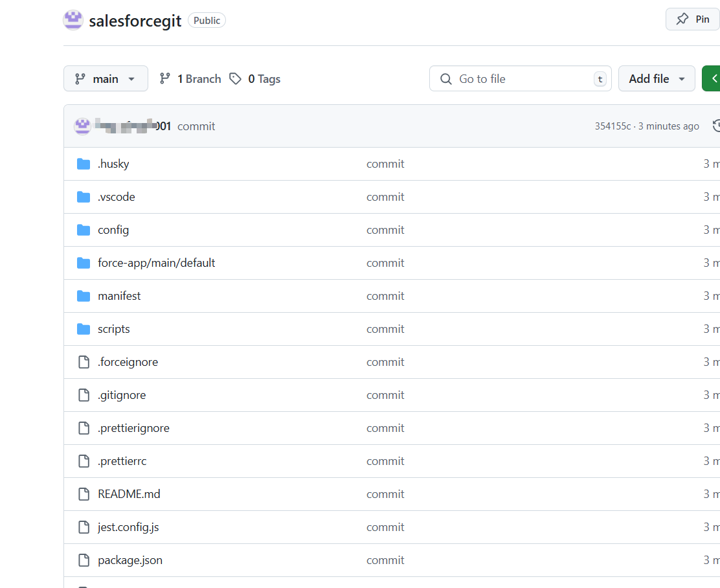Screen dimensions: 720x588
Task: Click the tag icon beside 0 Tags
Action: coord(235,78)
